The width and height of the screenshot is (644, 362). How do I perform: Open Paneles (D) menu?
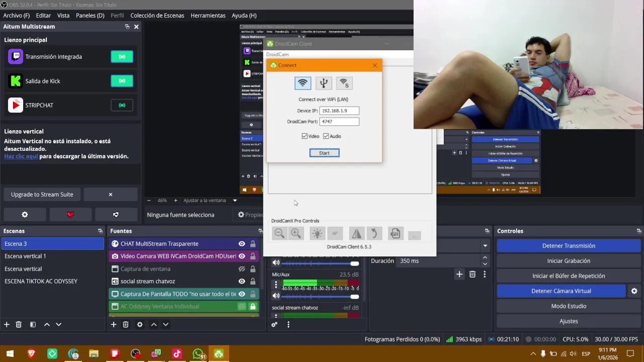(x=90, y=16)
